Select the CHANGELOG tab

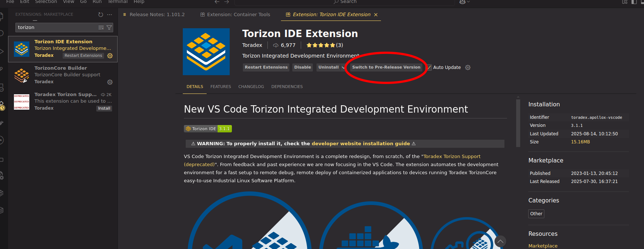point(251,87)
